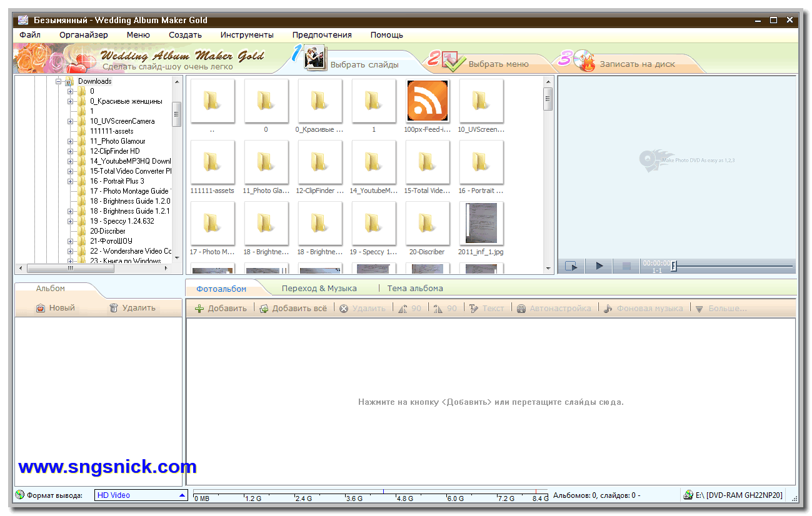The height and width of the screenshot is (516, 812).
Task: Open the 20-Discriber folder thumbnail
Action: tap(427, 222)
